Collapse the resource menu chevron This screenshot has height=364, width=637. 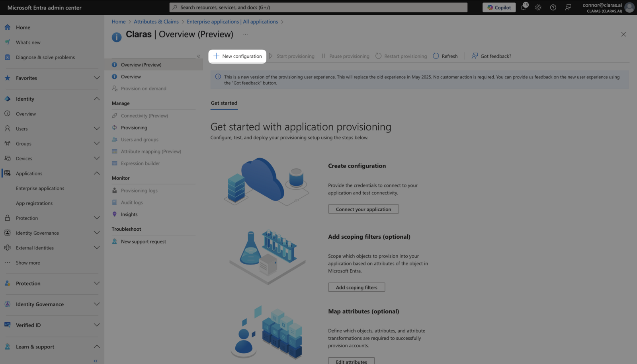pos(198,56)
